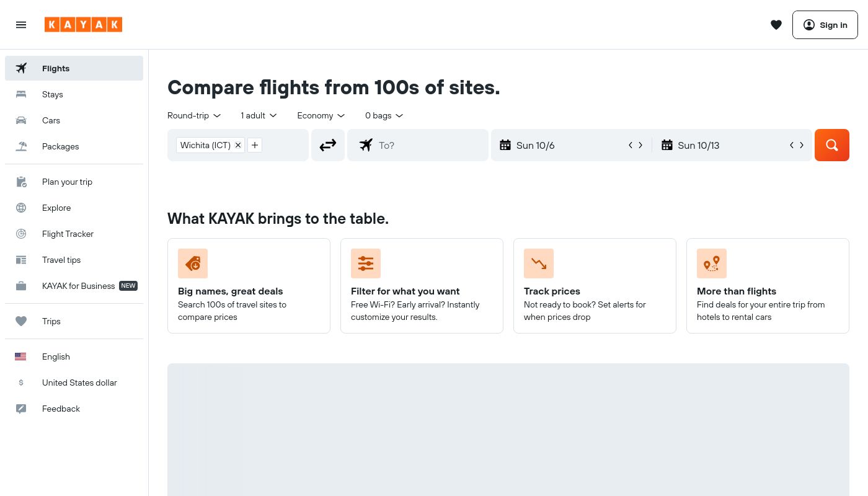The height and width of the screenshot is (496, 868).
Task: Select Stays in the sidebar
Action: (74, 94)
